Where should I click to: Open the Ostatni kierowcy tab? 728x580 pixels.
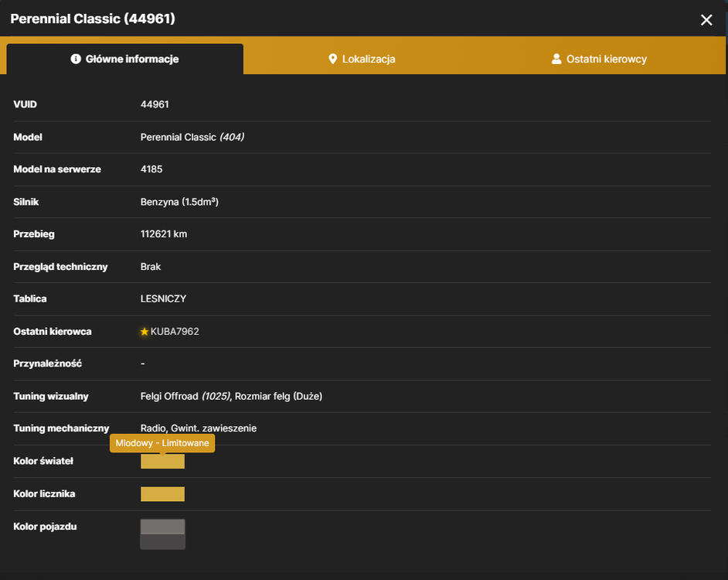click(x=599, y=59)
